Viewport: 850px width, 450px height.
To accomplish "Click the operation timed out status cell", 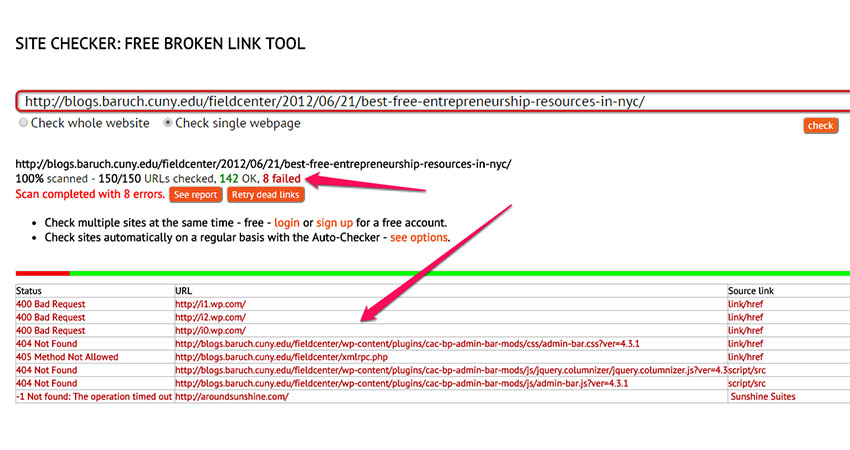I will [x=94, y=396].
